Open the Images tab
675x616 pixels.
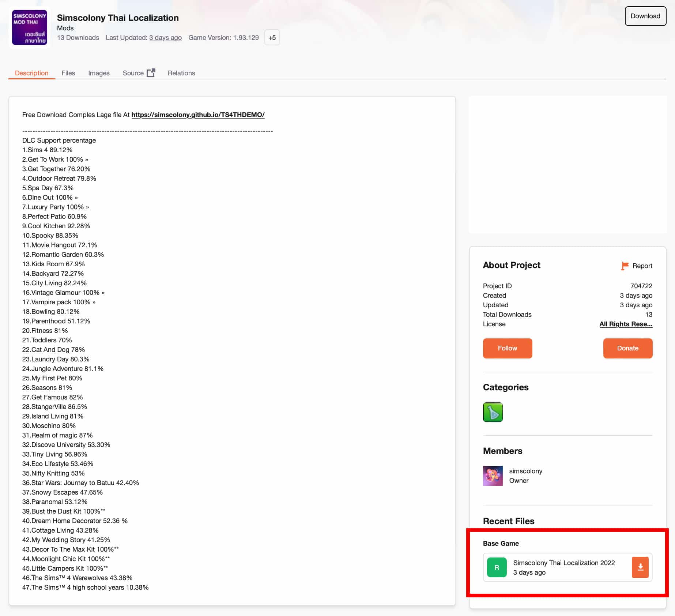pyautogui.click(x=99, y=73)
